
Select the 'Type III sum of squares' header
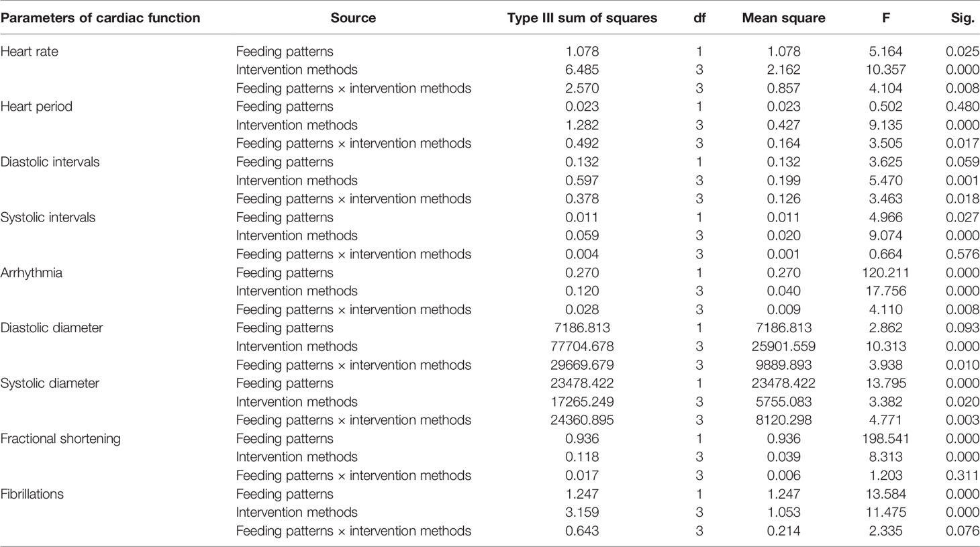(582, 18)
